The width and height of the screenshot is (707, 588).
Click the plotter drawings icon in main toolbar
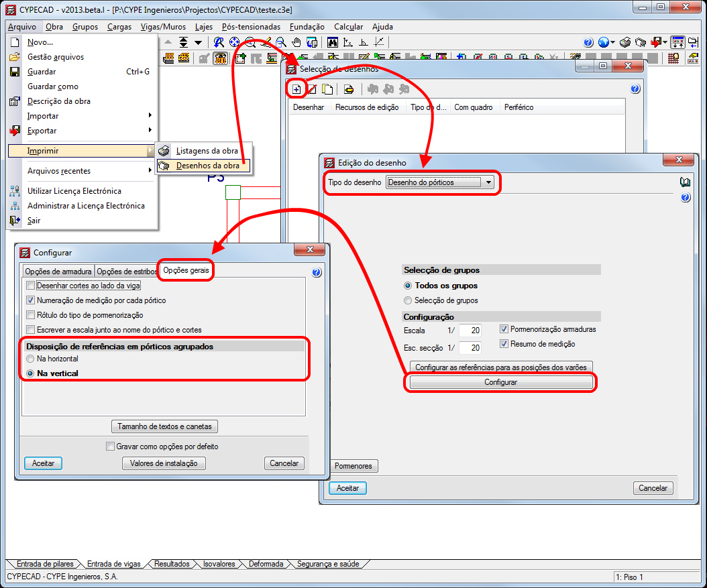641,42
